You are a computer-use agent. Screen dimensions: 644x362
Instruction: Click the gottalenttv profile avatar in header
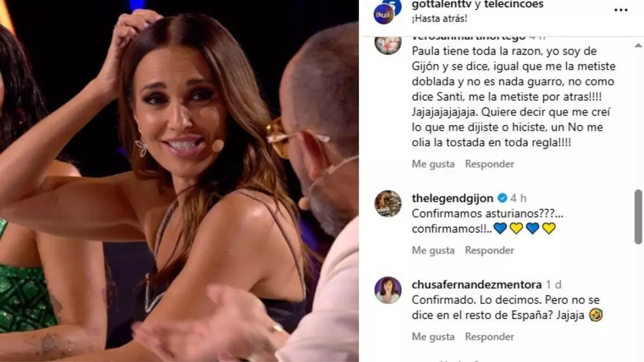pos(384,12)
